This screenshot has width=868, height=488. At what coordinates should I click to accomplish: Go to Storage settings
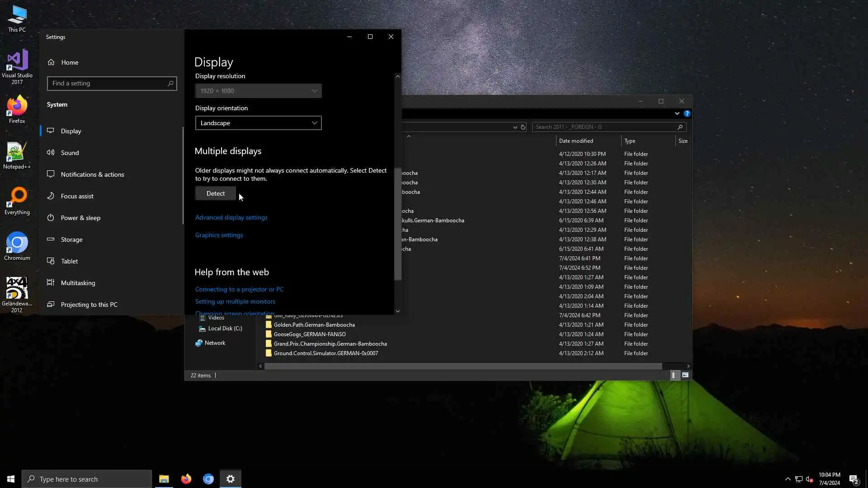[x=71, y=239]
